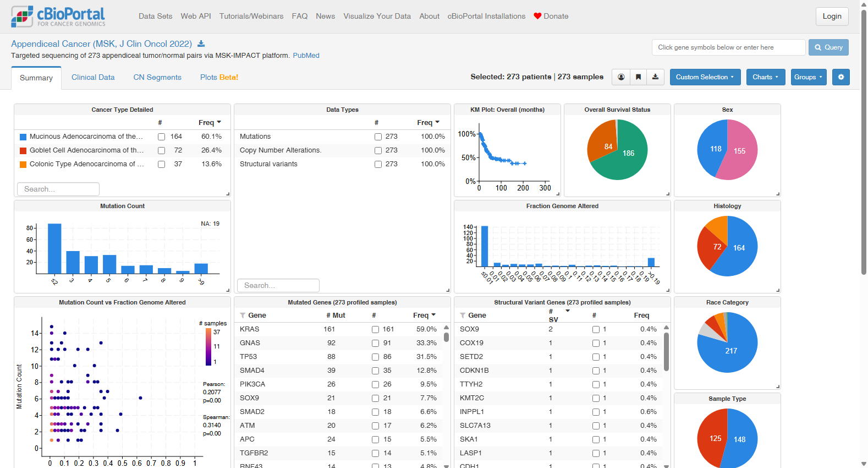Tick the KRAS gene checkbox

(375, 329)
